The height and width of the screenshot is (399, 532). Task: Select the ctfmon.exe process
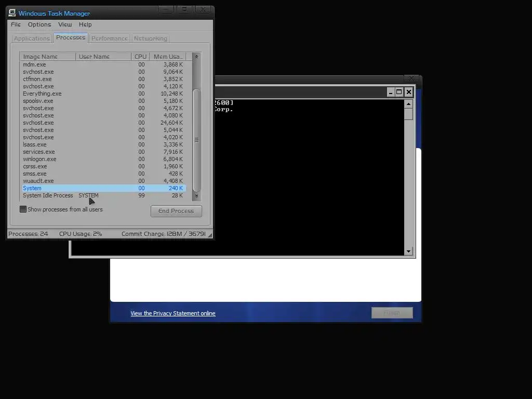click(x=103, y=79)
